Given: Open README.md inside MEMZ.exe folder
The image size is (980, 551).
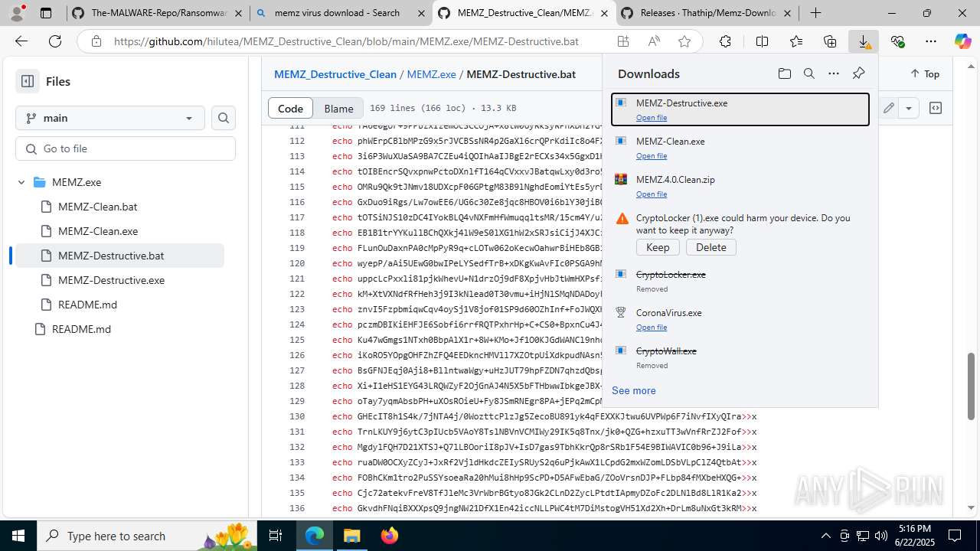Looking at the screenshot, I should click(x=87, y=305).
